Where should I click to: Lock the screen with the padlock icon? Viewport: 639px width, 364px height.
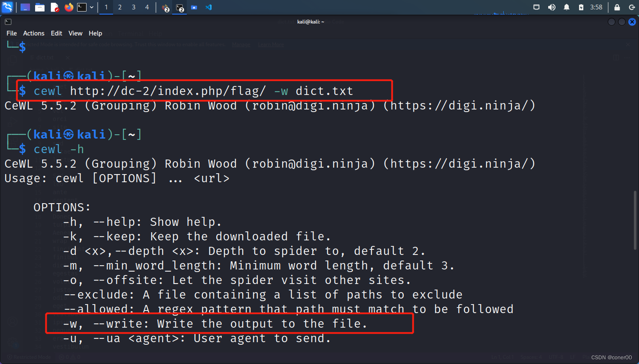click(617, 7)
